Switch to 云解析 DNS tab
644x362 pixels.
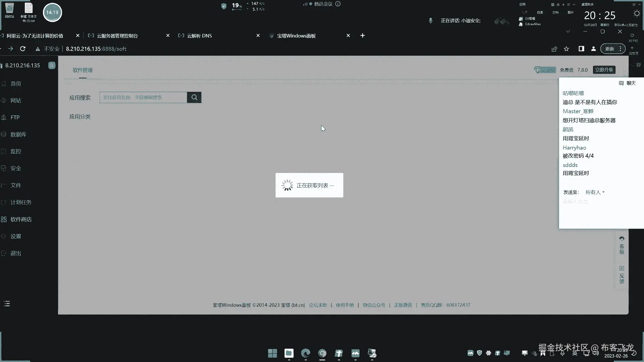pyautogui.click(x=200, y=36)
